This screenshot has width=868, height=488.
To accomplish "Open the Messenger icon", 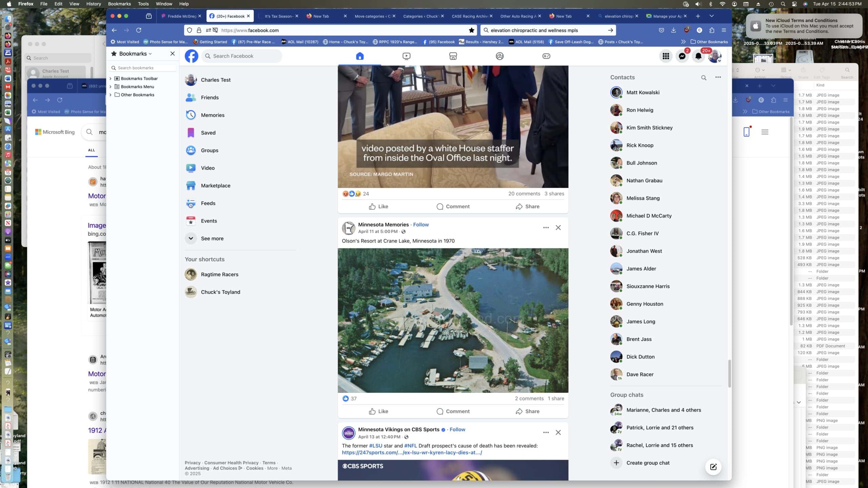I will (x=682, y=56).
